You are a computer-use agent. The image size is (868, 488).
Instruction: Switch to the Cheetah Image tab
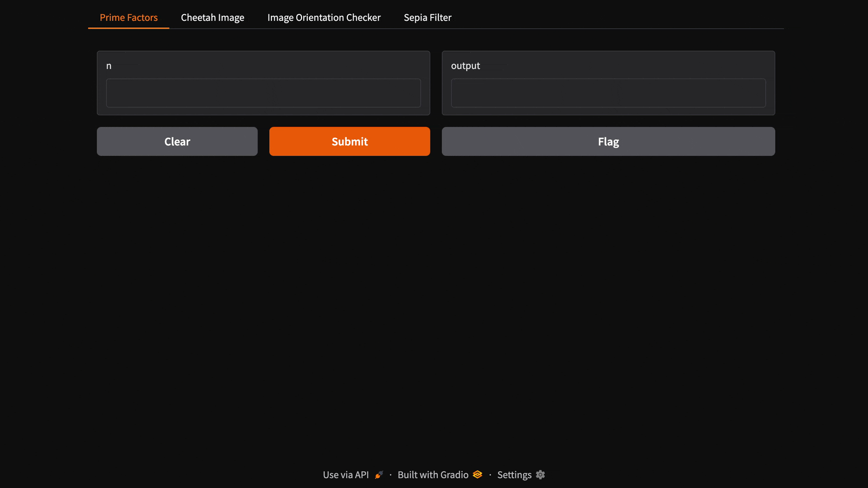pos(212,17)
